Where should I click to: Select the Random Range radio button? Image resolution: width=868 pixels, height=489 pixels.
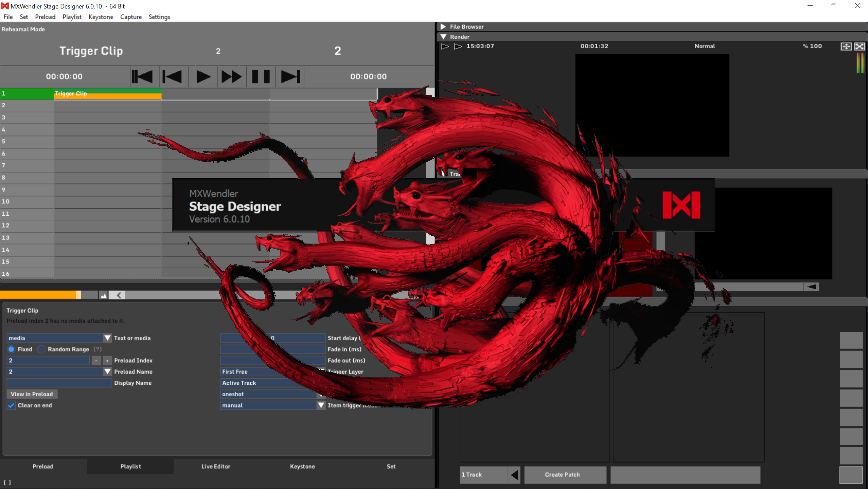41,349
